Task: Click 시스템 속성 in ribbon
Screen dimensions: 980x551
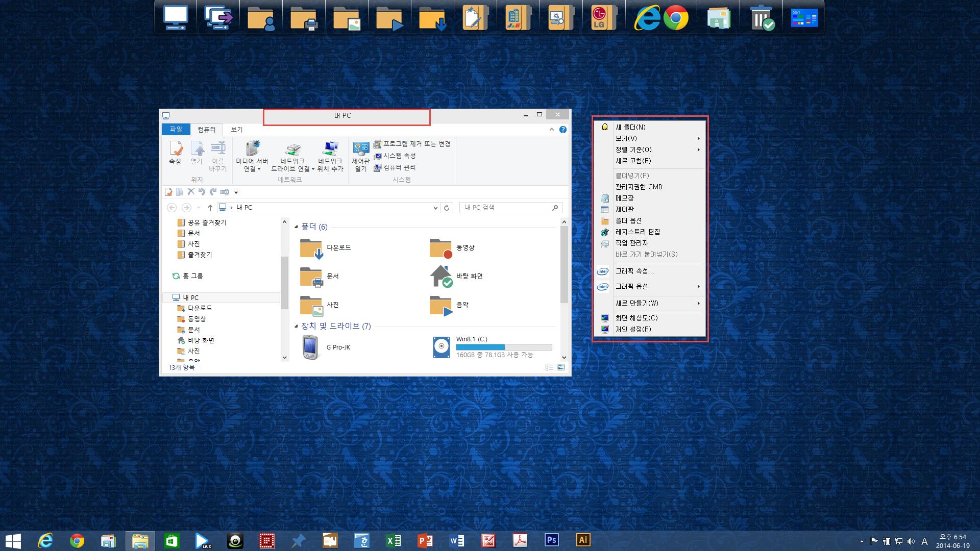Action: click(395, 156)
